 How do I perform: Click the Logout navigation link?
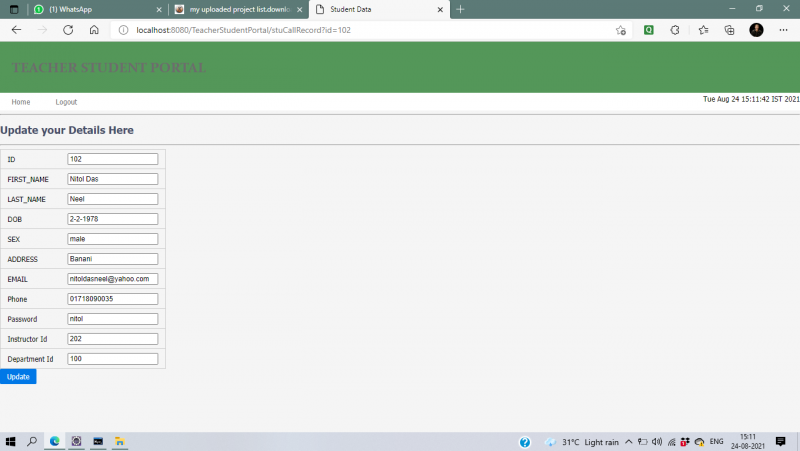(66, 102)
